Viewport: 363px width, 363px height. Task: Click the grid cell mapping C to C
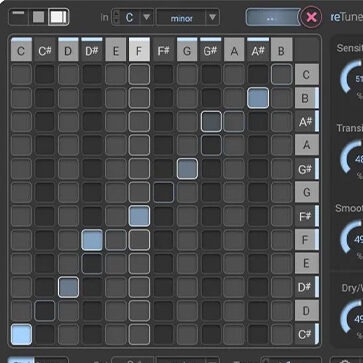21,75
